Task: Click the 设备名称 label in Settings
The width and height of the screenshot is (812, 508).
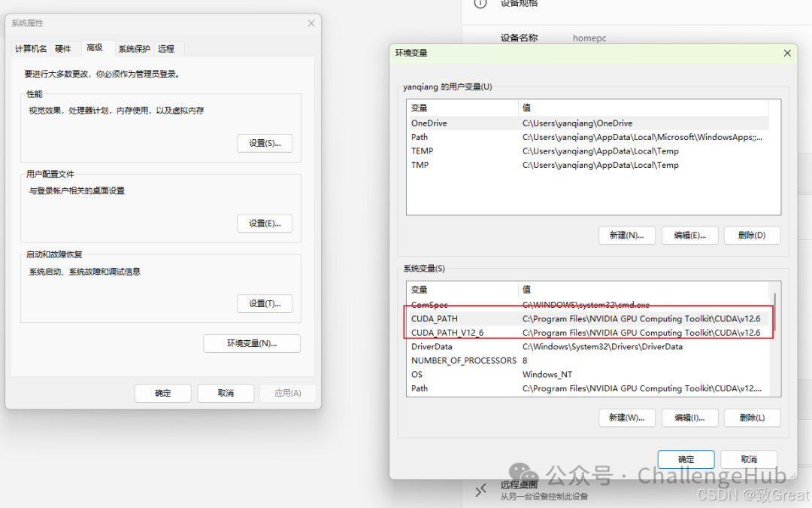Action: pyautogui.click(x=519, y=38)
